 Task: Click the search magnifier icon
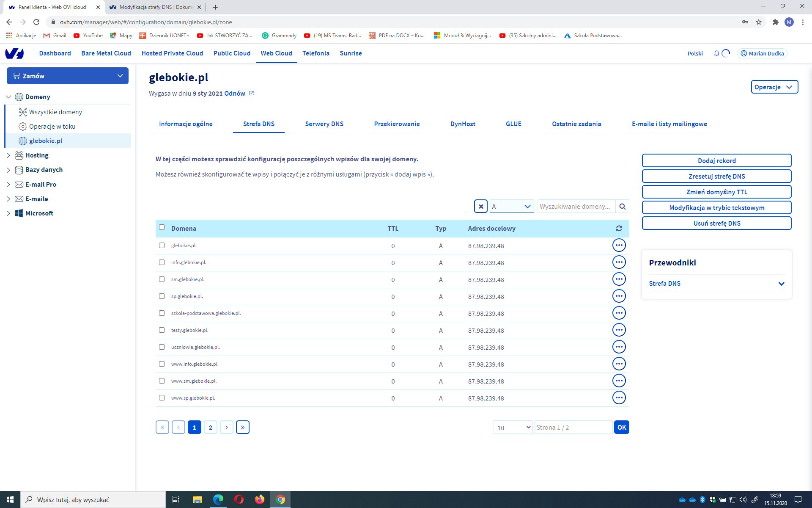coord(622,207)
